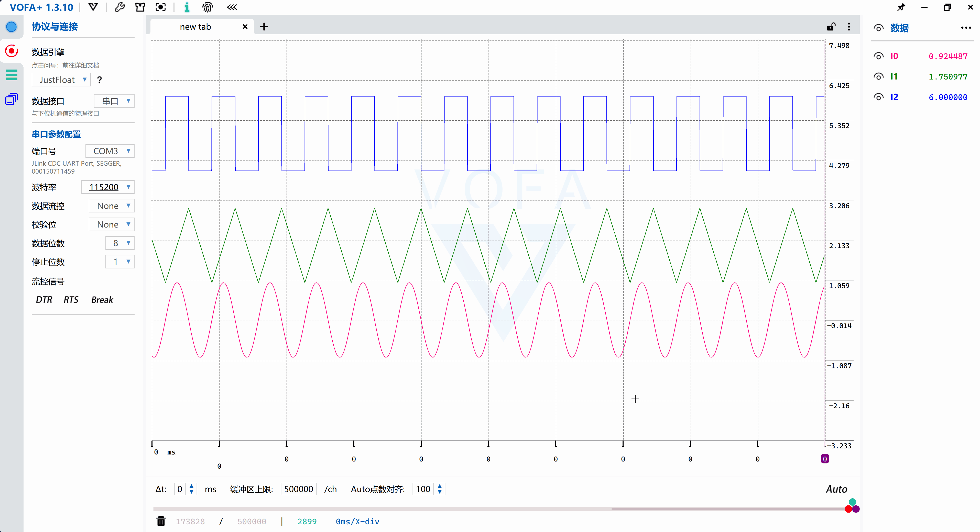Click the I1 channel label
The image size is (980, 532).
[894, 77]
